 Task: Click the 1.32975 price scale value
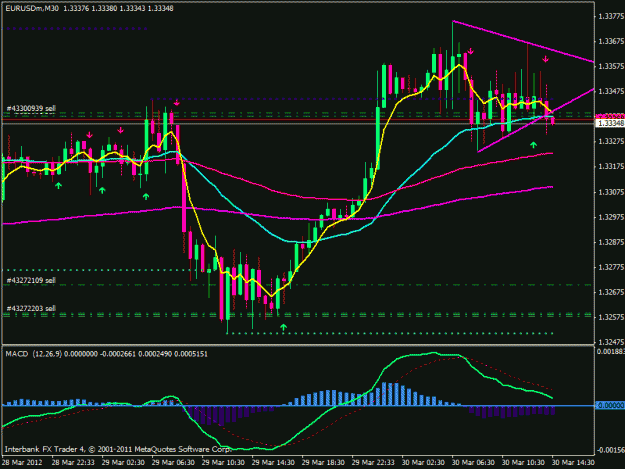(611, 217)
